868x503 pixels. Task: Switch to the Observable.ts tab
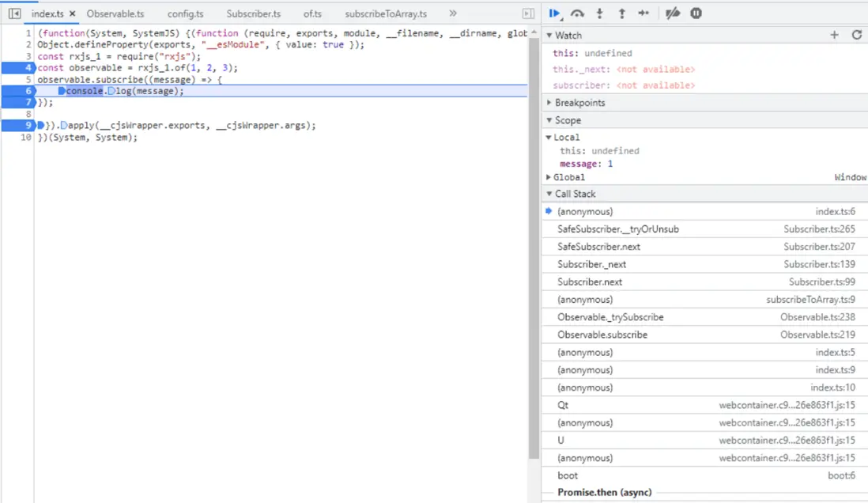click(x=115, y=14)
